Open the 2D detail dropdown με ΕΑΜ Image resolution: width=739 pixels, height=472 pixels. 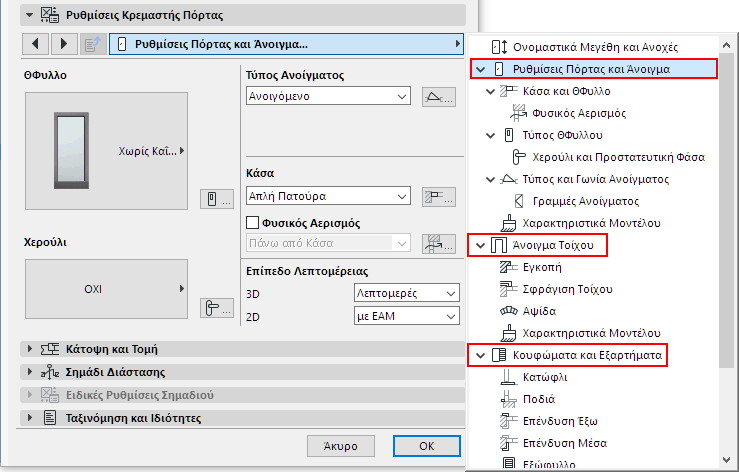point(407,316)
